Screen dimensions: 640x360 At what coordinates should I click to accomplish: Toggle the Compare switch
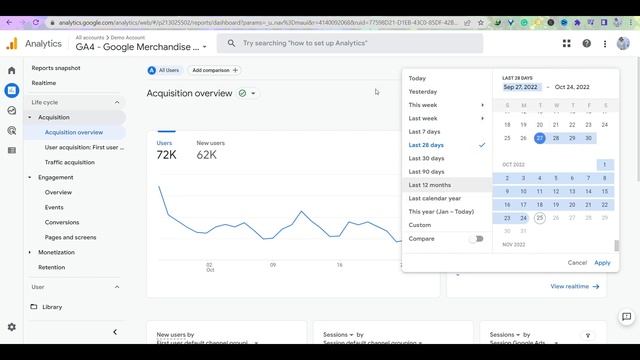point(476,239)
